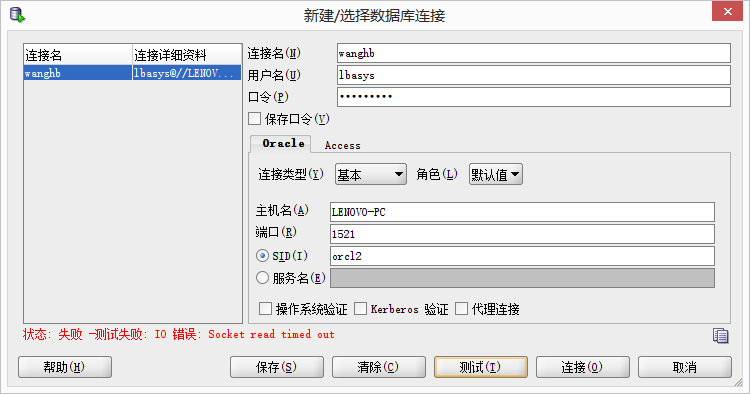The height and width of the screenshot is (394, 750).
Task: Enable the 代理连接 checkbox
Action: pyautogui.click(x=461, y=308)
